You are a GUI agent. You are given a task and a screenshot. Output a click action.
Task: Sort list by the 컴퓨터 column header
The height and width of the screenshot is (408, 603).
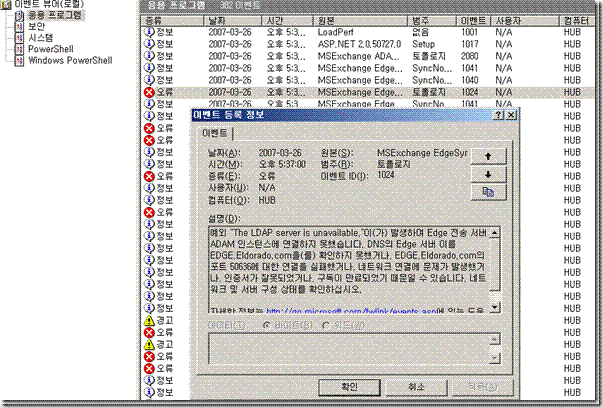point(578,20)
